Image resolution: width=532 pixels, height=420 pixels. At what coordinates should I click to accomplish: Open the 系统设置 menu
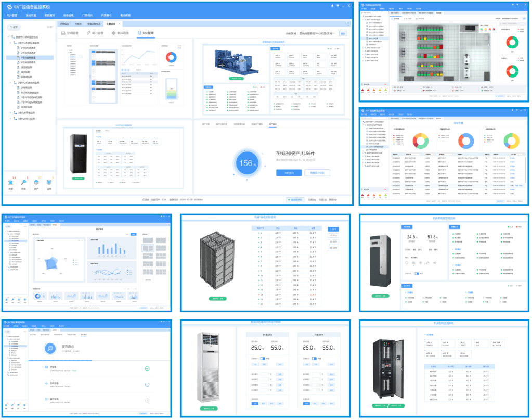pyautogui.click(x=31, y=16)
